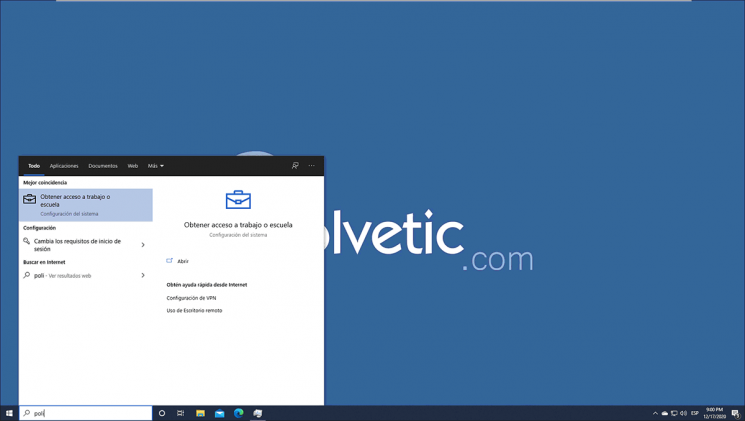Screen dimensions: 745x421
Task: Expand arrow for 'Cambia los requisitos' result
Action: (x=143, y=245)
